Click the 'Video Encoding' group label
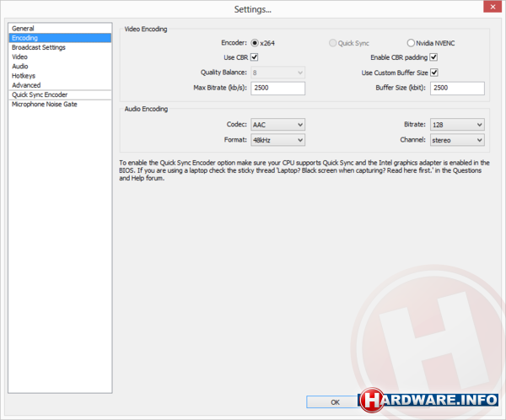The height and width of the screenshot is (420, 506). pos(146,29)
